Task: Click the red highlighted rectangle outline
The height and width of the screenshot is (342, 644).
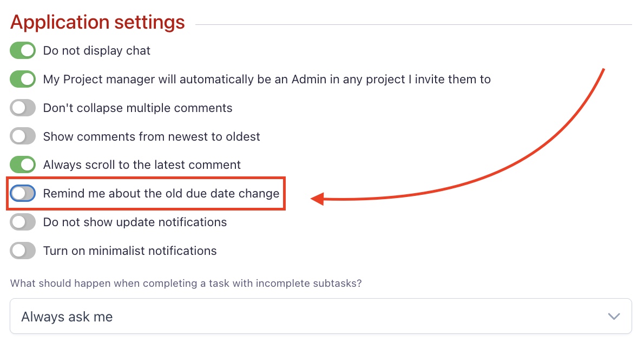Action: pos(146,180)
